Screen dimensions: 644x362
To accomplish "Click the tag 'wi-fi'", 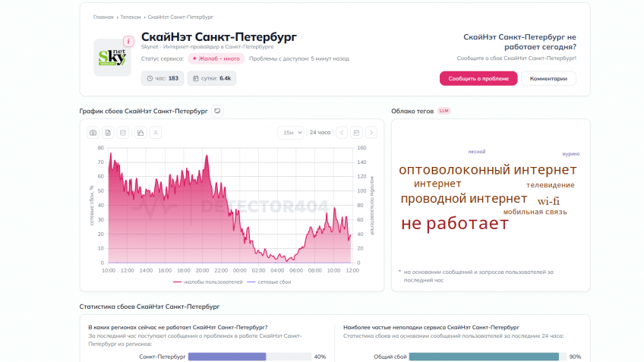I will (x=548, y=201).
